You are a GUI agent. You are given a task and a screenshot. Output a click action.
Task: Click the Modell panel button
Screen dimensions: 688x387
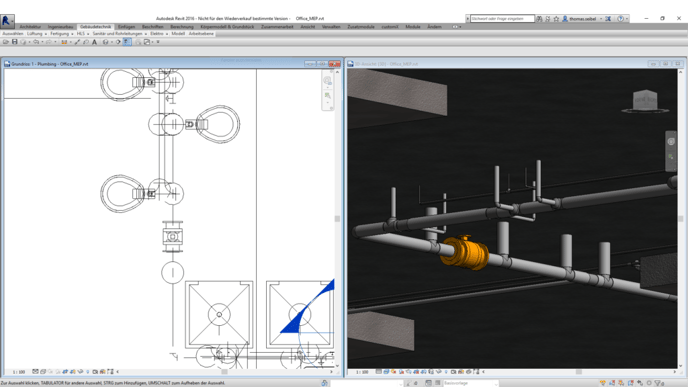pyautogui.click(x=178, y=33)
